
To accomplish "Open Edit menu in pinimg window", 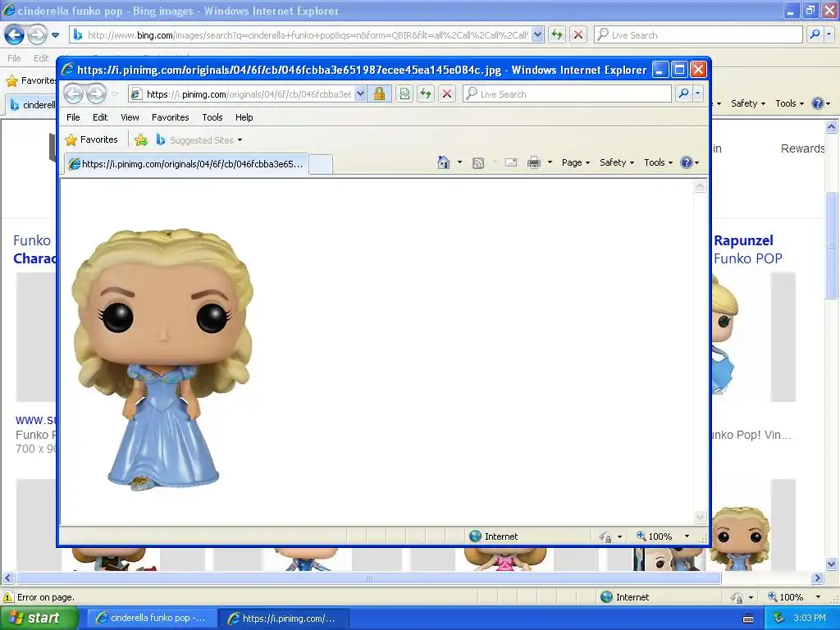I will [100, 117].
